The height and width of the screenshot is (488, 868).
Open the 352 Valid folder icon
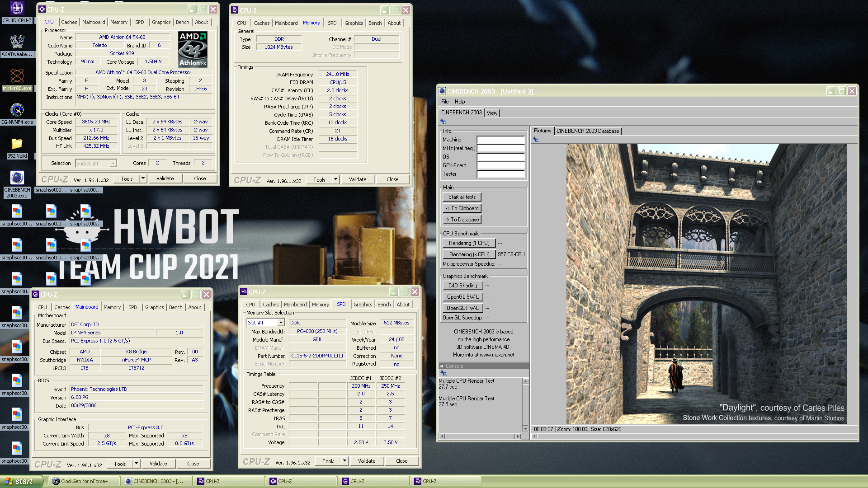coord(17,148)
